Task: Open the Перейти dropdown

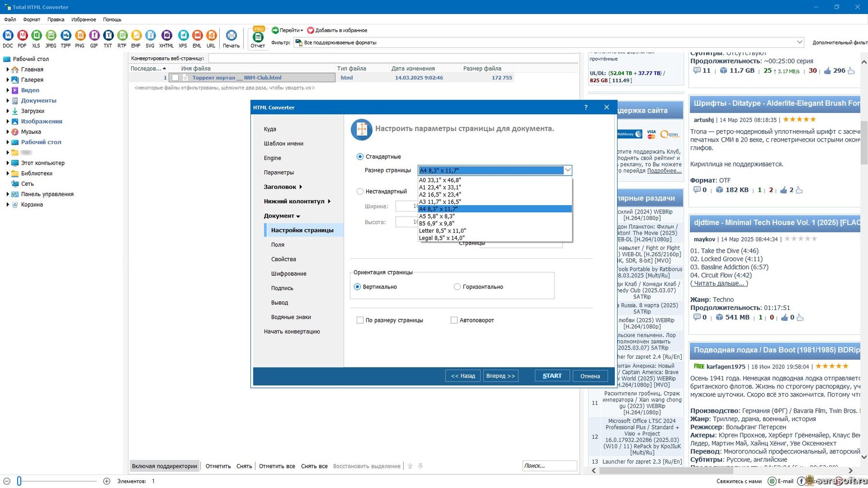Action: (287, 30)
